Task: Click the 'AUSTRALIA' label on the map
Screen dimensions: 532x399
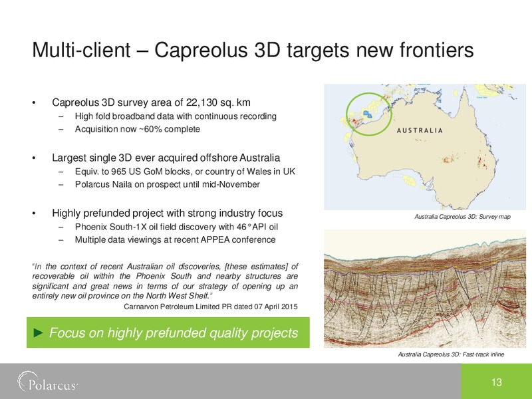Action: (x=420, y=130)
